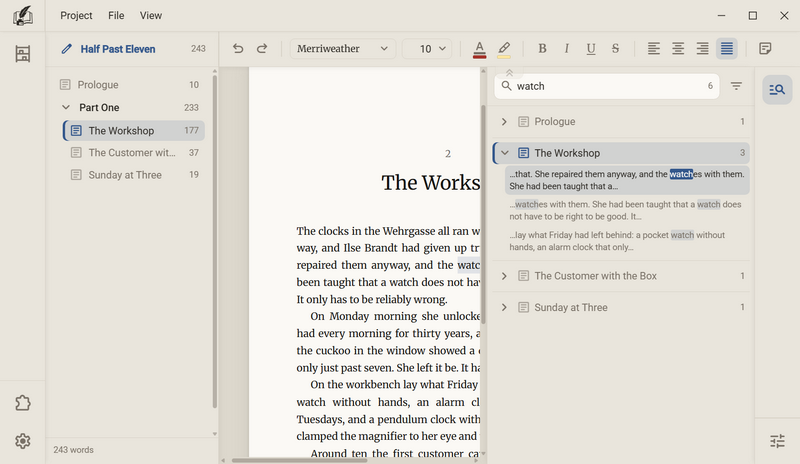This screenshot has width=800, height=464.
Task: Open result 'a pocket watch without hands'
Action: [627, 241]
